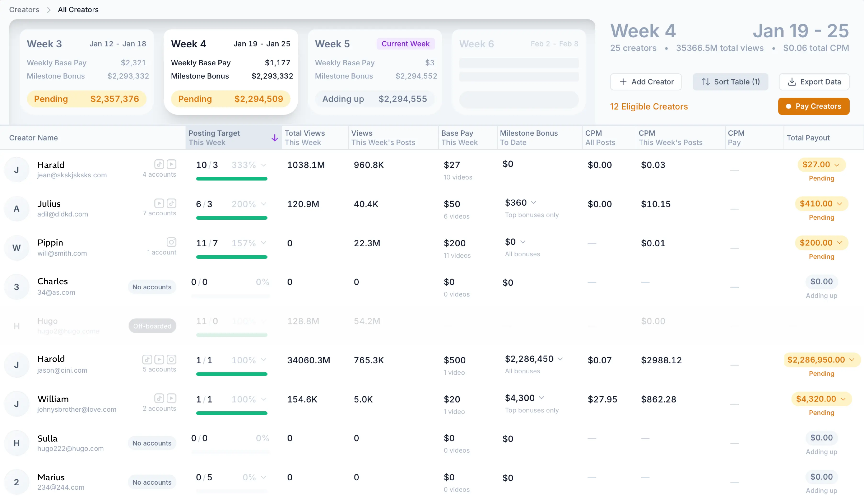Viewport: 864px width, 504px height.
Task: Expand William's $4,300 milestone bonus chevron
Action: pyautogui.click(x=541, y=398)
